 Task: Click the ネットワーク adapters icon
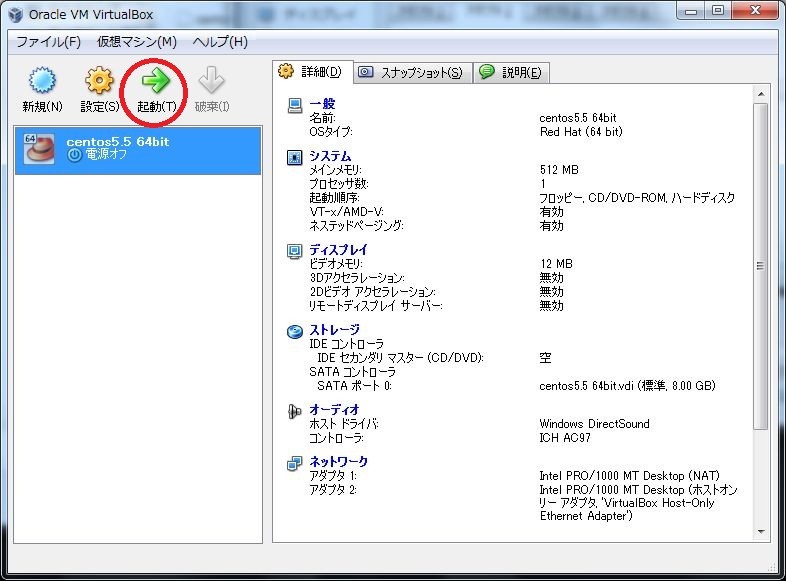click(x=295, y=464)
